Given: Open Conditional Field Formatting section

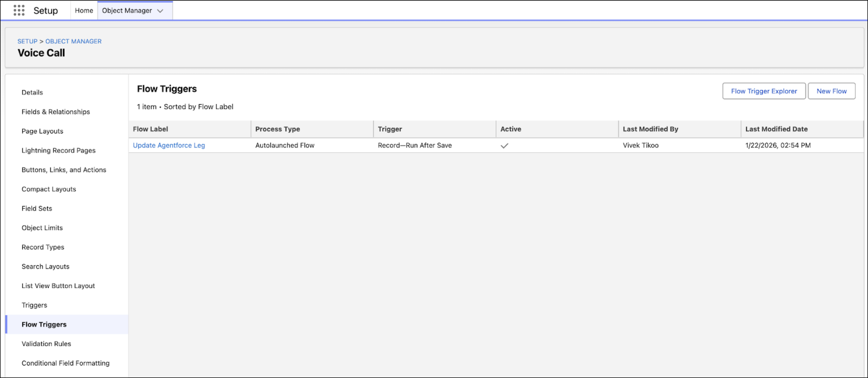Looking at the screenshot, I should click(66, 363).
